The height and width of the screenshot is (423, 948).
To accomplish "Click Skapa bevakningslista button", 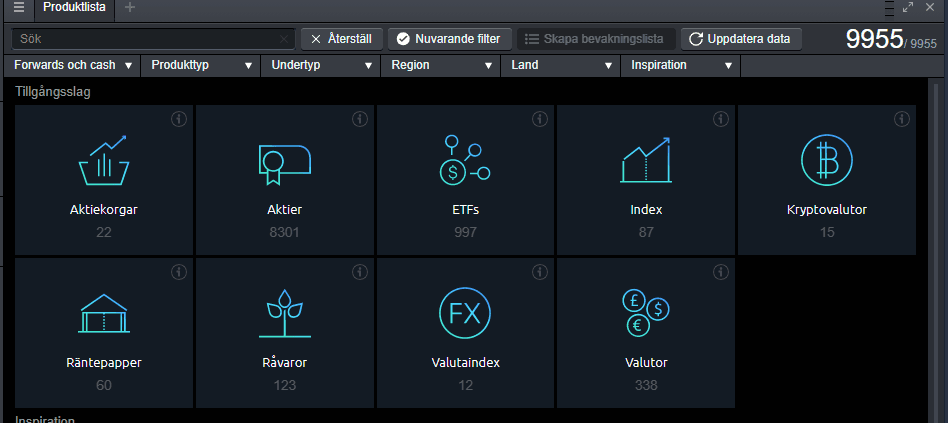I will [x=596, y=39].
